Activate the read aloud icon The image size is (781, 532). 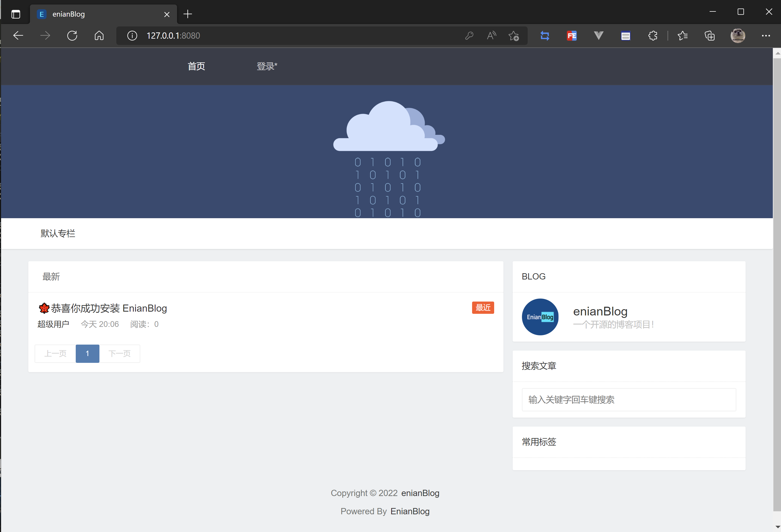(491, 36)
